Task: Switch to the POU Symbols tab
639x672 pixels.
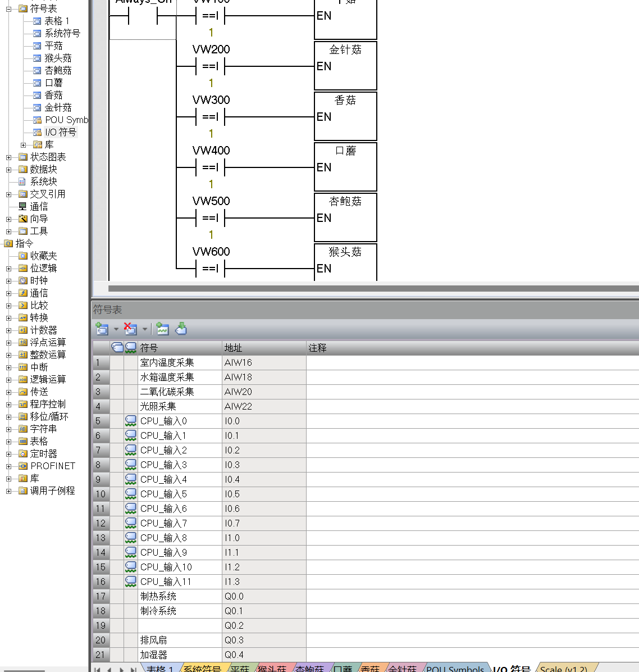Action: pyautogui.click(x=455, y=669)
